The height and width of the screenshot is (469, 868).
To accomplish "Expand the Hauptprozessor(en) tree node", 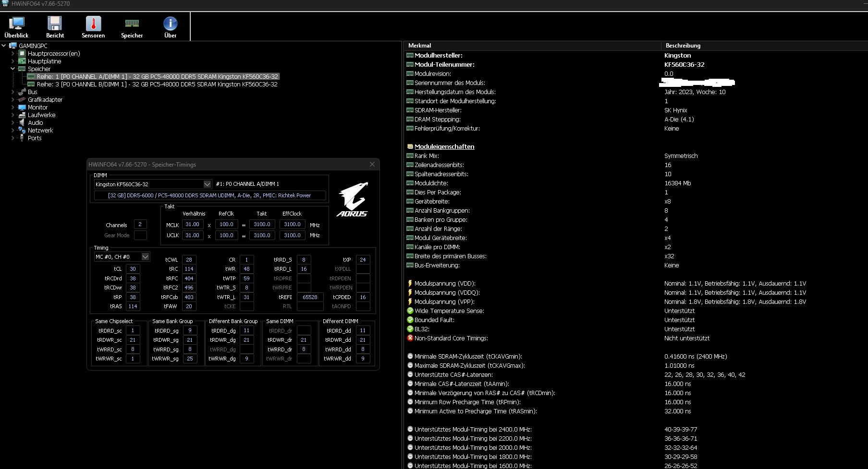I will point(13,53).
